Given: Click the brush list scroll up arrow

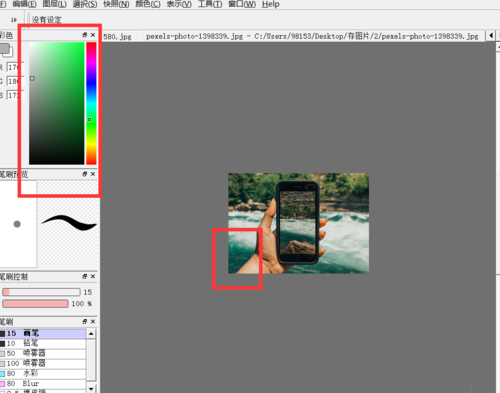Looking at the screenshot, I should 91,333.
